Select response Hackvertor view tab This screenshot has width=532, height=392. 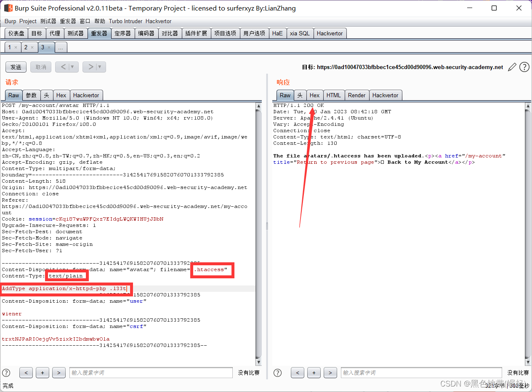coord(386,95)
